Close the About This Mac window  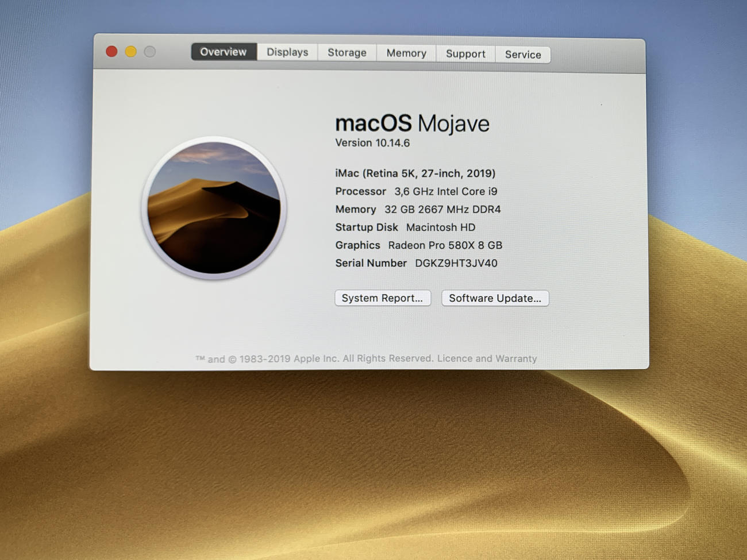(112, 52)
